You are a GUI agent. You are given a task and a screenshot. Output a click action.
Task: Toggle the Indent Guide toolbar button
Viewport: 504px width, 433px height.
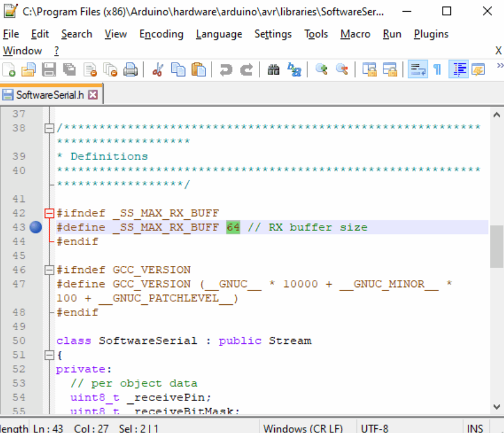pyautogui.click(x=458, y=70)
